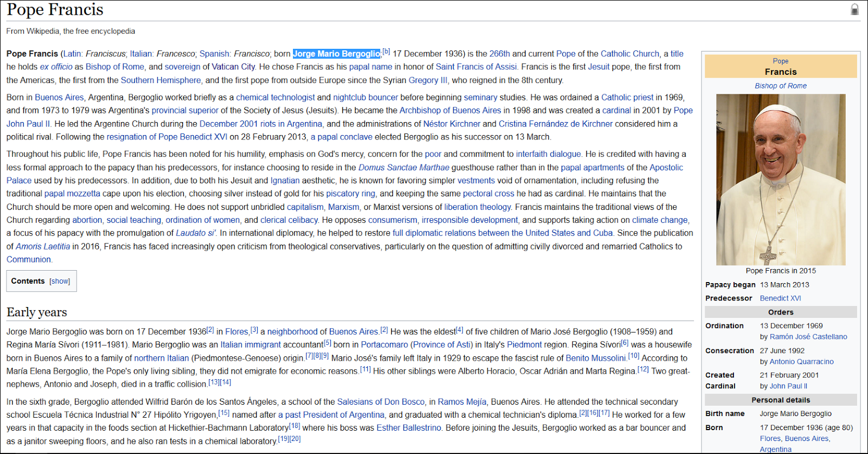Open citation [18] after Hickethier-Bachmann Laboratory
Image resolution: width=868 pixels, height=454 pixels.
point(295,426)
